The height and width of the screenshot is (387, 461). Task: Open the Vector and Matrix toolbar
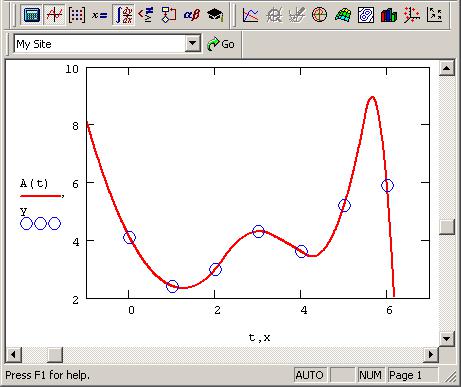click(x=77, y=14)
